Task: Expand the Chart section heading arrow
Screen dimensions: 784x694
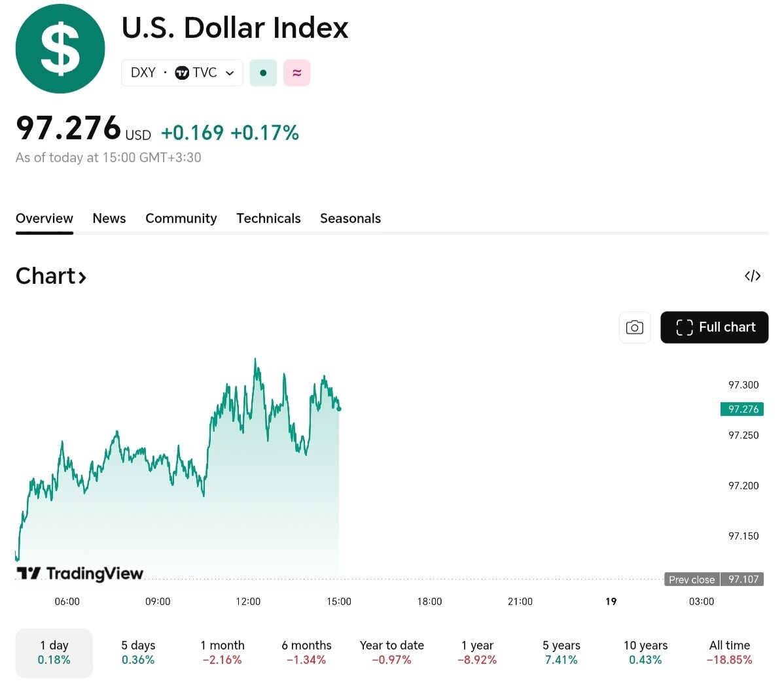Action: click(82, 277)
